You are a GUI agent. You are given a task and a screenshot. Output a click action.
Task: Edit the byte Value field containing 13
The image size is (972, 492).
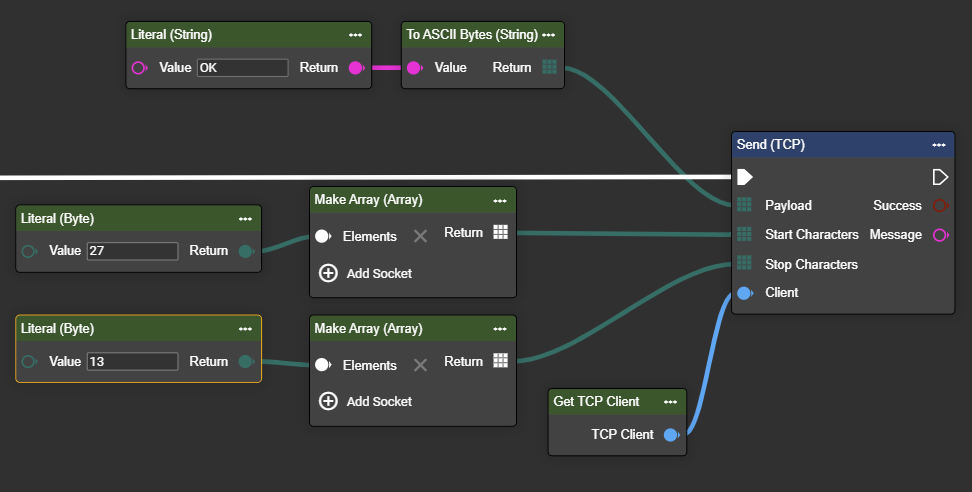[132, 362]
